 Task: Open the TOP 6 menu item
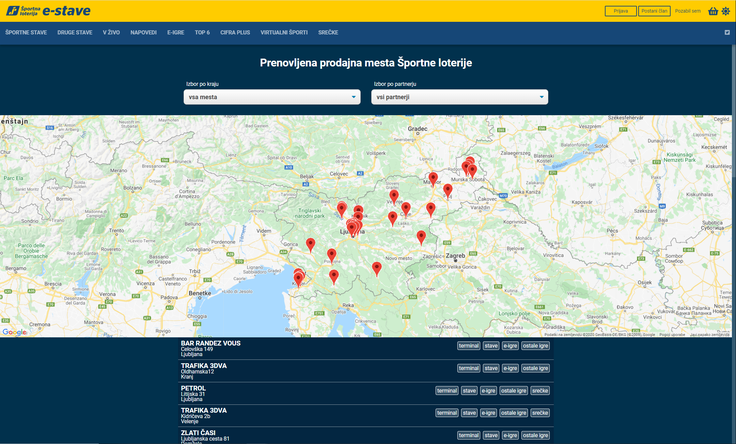(x=202, y=32)
